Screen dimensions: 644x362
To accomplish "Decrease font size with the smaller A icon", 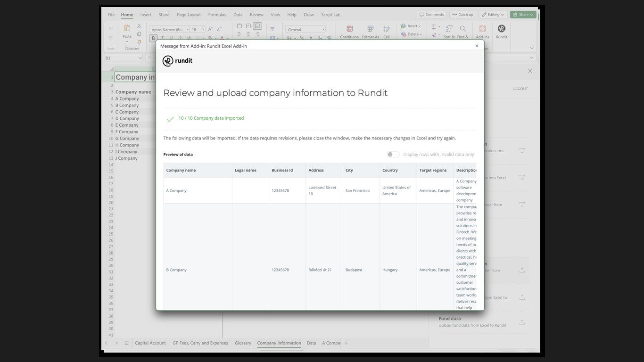I will 219,29.
